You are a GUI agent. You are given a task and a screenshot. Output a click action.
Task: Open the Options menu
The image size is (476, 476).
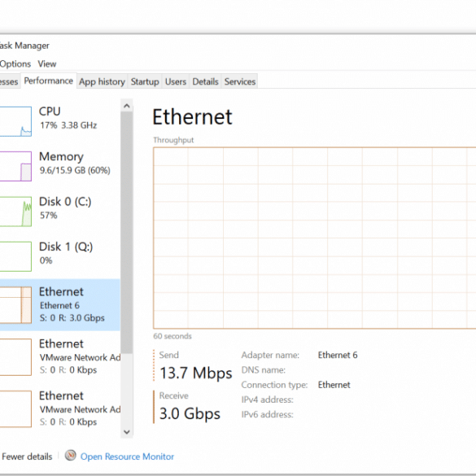pyautogui.click(x=15, y=63)
